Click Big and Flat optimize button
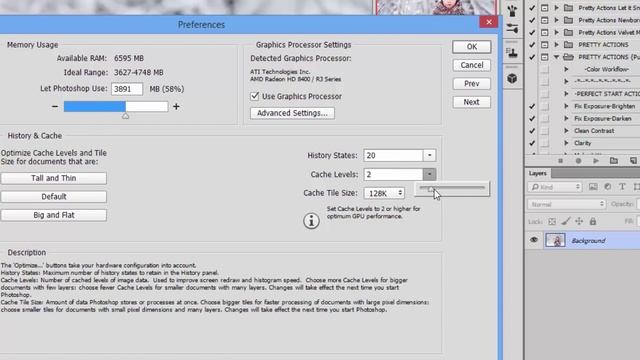 coord(53,215)
